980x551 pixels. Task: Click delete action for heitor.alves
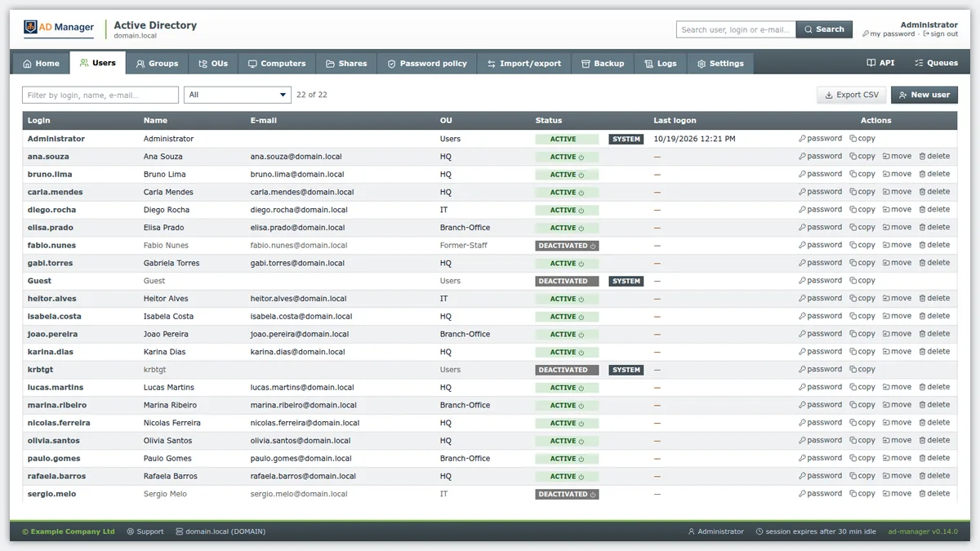934,299
